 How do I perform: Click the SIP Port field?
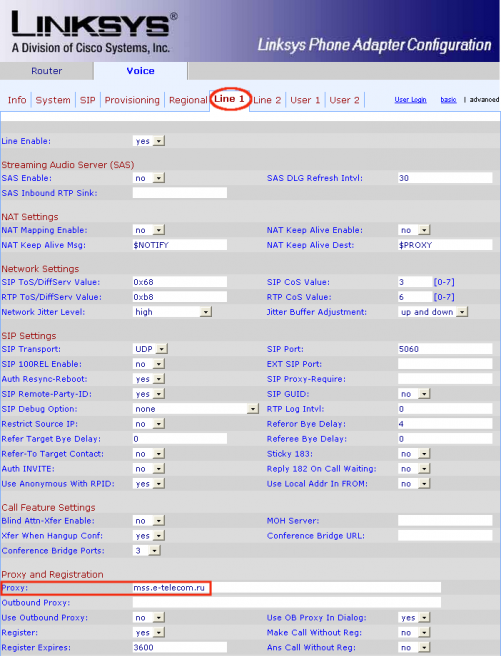pos(445,348)
